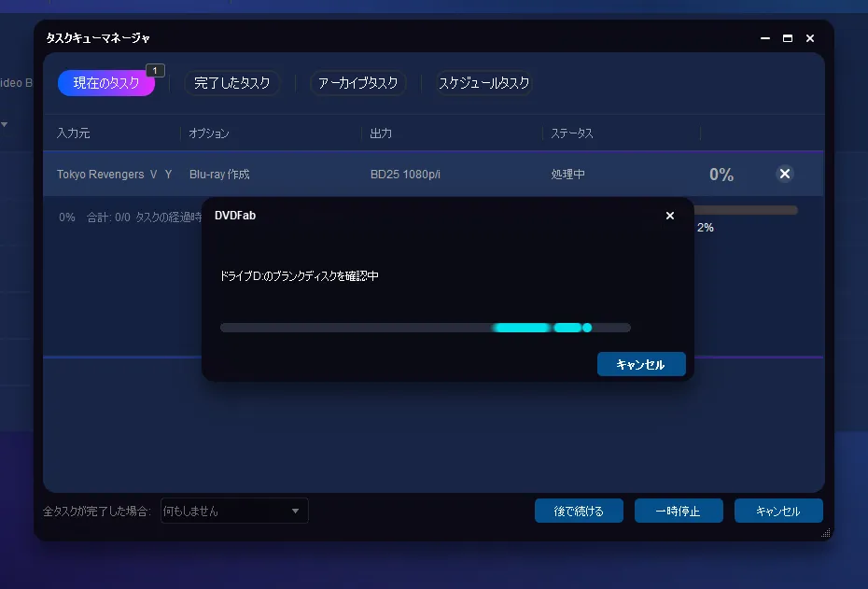Screen dimensions: 868x589
Task: Click the 全タスクが完了した場合 label
Action: pos(97,511)
